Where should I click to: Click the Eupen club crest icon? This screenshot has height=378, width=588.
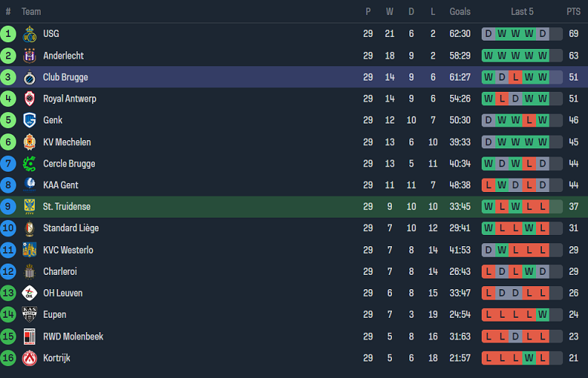pyautogui.click(x=30, y=315)
